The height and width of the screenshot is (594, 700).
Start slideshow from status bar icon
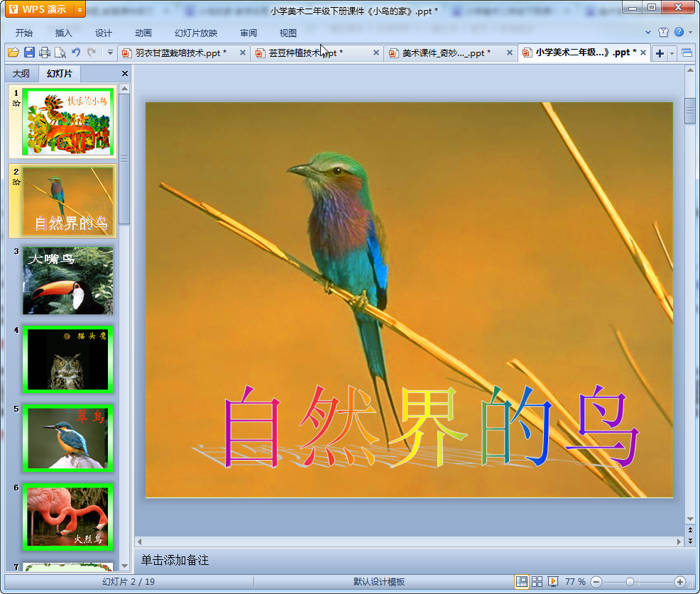tap(552, 581)
